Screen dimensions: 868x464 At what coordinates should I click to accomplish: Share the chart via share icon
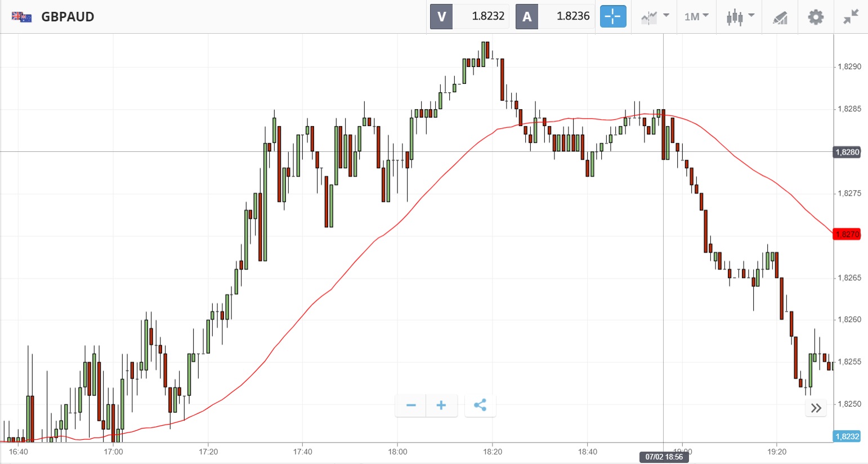[480, 406]
